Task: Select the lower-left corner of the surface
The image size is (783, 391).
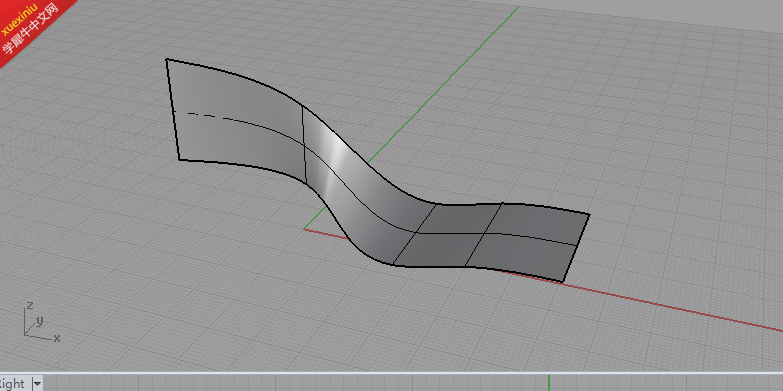Action: pyautogui.click(x=179, y=160)
